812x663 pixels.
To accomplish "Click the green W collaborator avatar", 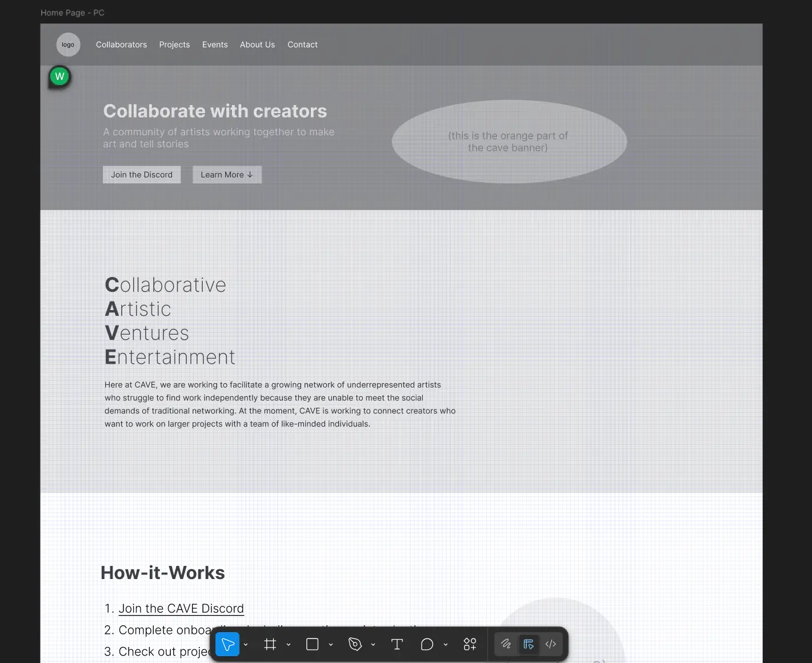I will click(x=59, y=76).
